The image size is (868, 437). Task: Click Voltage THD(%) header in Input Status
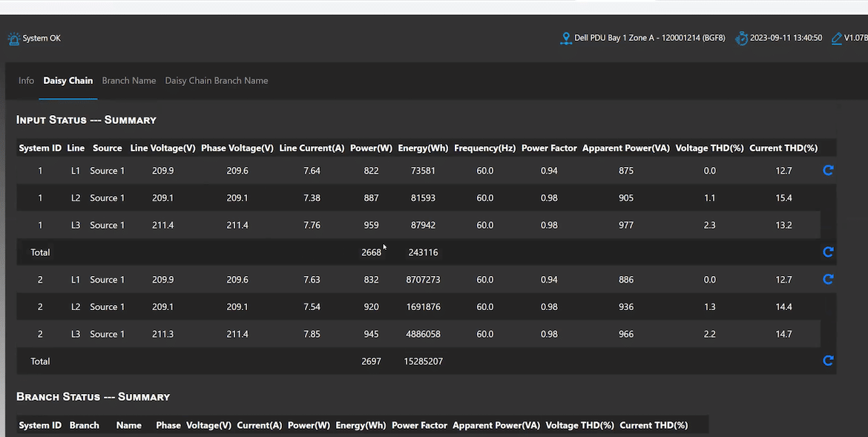pyautogui.click(x=710, y=148)
